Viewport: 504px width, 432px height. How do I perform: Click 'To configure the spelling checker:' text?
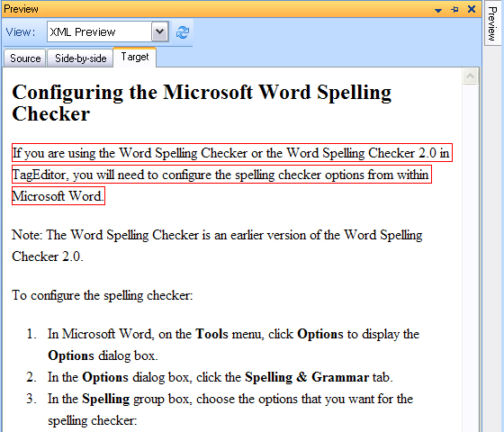103,295
